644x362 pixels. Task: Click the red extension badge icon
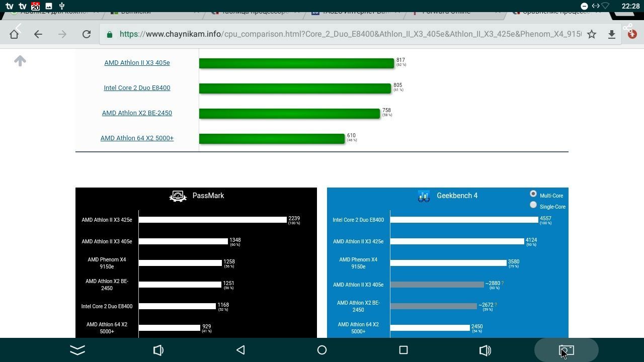click(632, 34)
